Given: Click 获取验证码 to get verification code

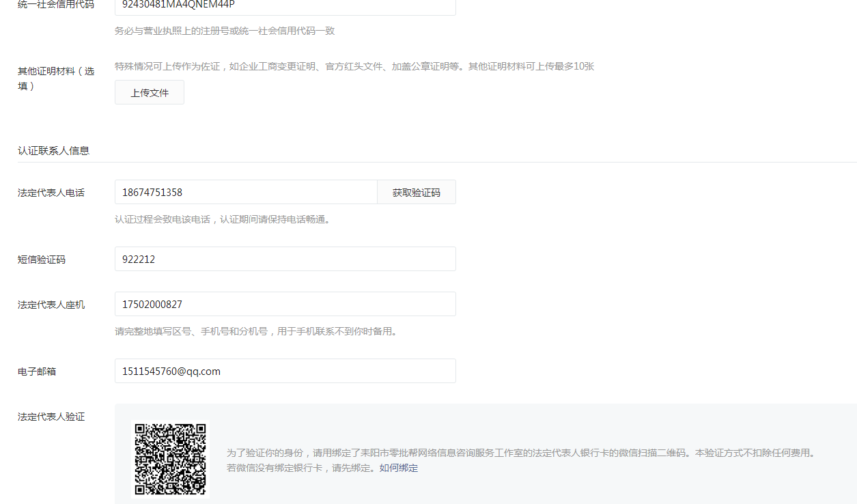Looking at the screenshot, I should (x=417, y=193).
